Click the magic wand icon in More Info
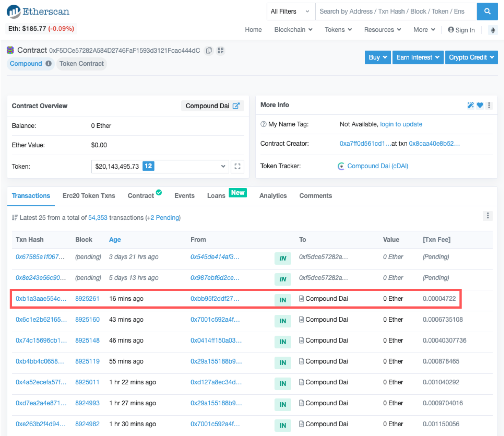Viewport: 504px width, 436px height. (470, 105)
